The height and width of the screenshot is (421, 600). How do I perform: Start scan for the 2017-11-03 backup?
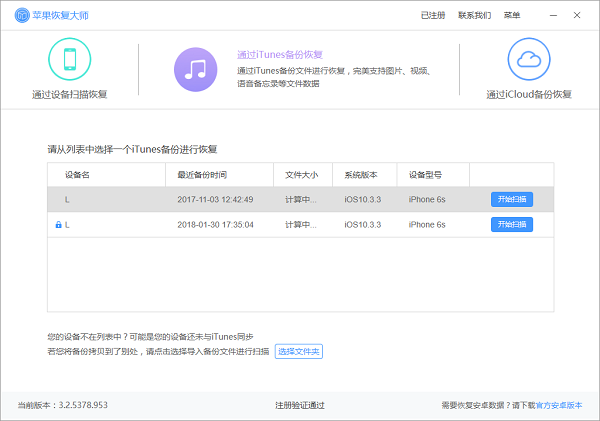pos(511,199)
